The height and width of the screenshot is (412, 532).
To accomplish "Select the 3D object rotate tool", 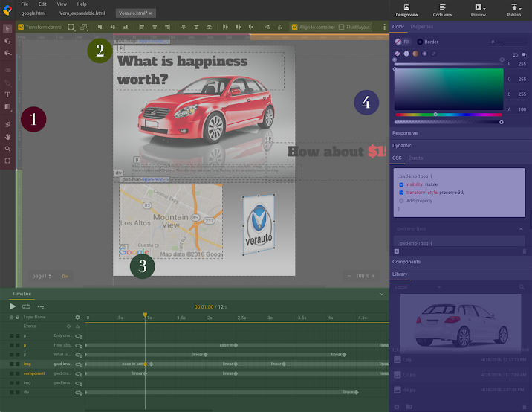I will (7, 41).
